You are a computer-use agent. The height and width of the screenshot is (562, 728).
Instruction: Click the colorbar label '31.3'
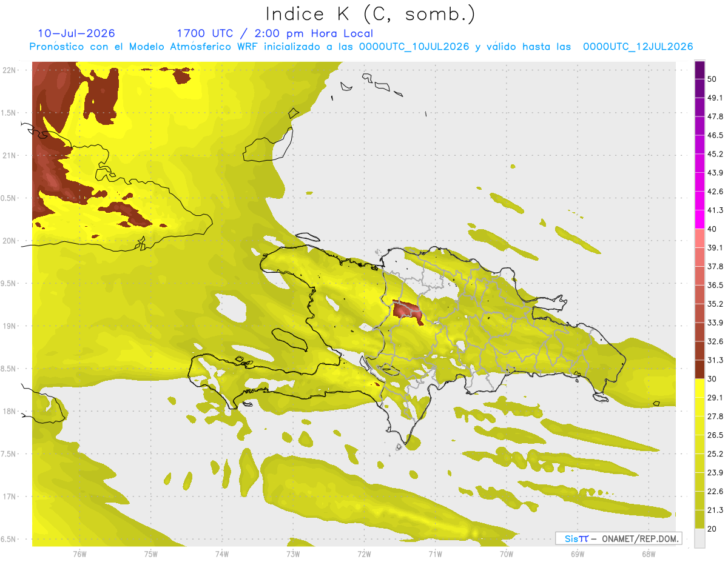(715, 360)
